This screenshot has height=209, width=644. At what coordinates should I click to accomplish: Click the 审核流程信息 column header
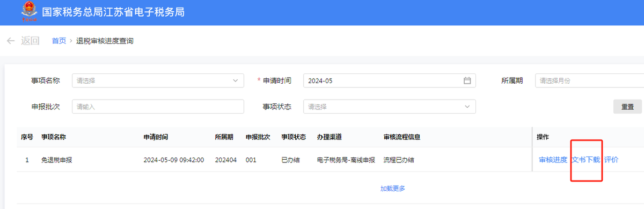(402, 137)
